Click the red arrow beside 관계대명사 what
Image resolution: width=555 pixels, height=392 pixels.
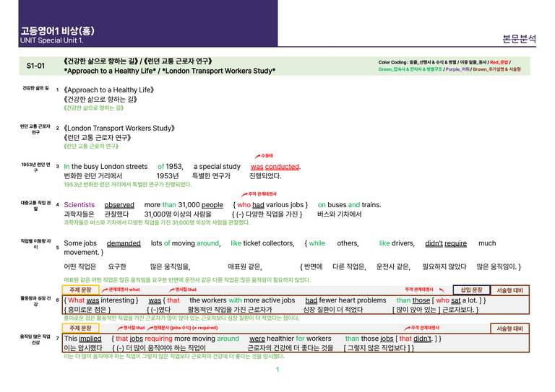105,289
